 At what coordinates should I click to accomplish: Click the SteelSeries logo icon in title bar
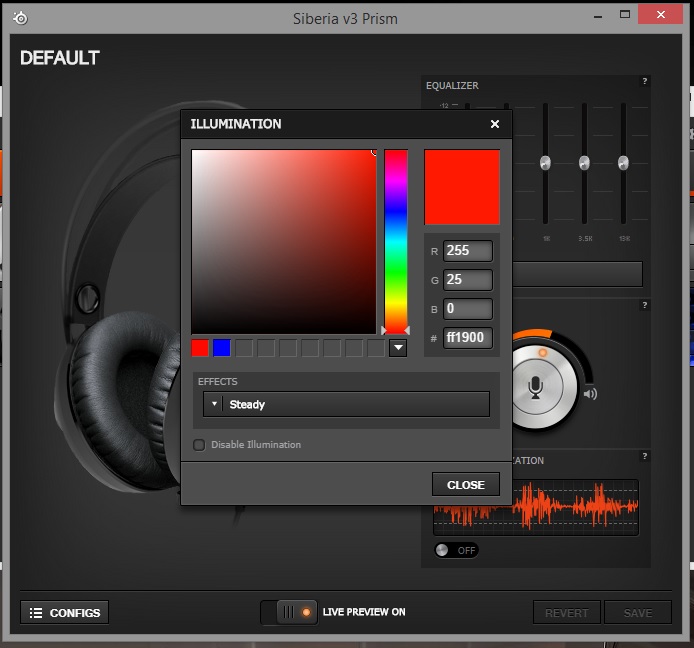[x=20, y=18]
